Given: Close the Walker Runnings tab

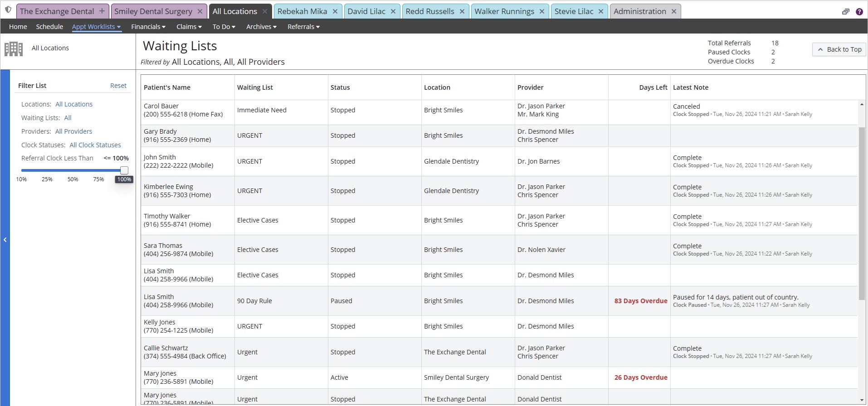Looking at the screenshot, I should pyautogui.click(x=542, y=11).
